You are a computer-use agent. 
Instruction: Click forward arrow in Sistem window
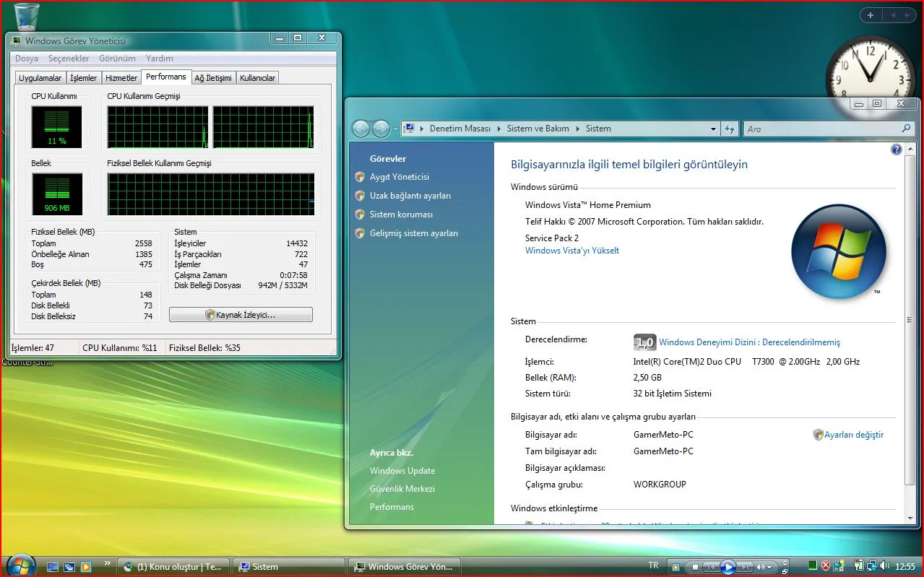pos(381,129)
